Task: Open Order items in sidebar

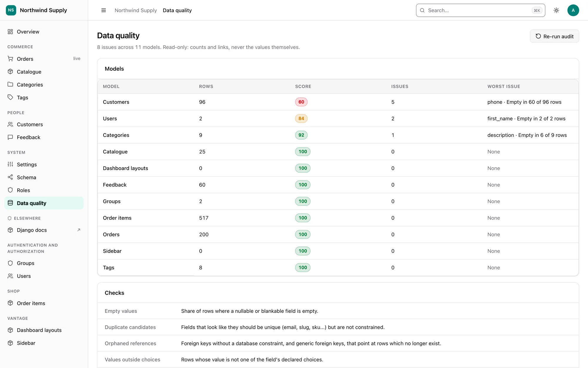Action: pyautogui.click(x=44, y=303)
